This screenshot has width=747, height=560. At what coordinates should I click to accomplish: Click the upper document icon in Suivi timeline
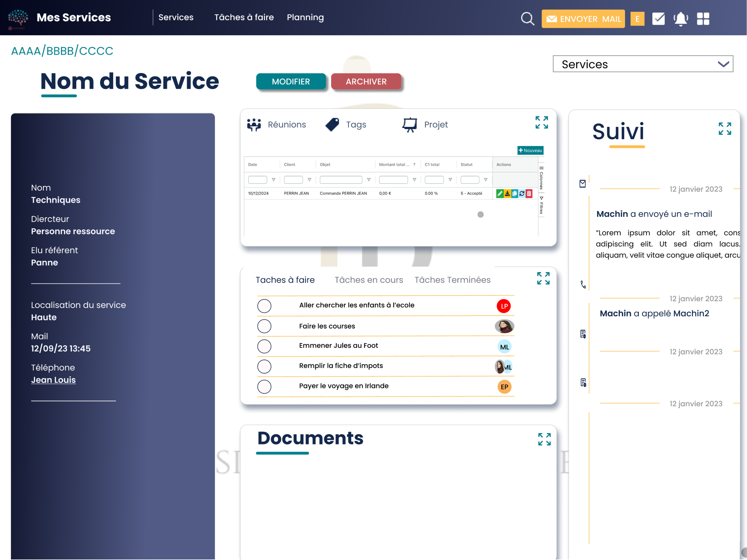tap(583, 334)
